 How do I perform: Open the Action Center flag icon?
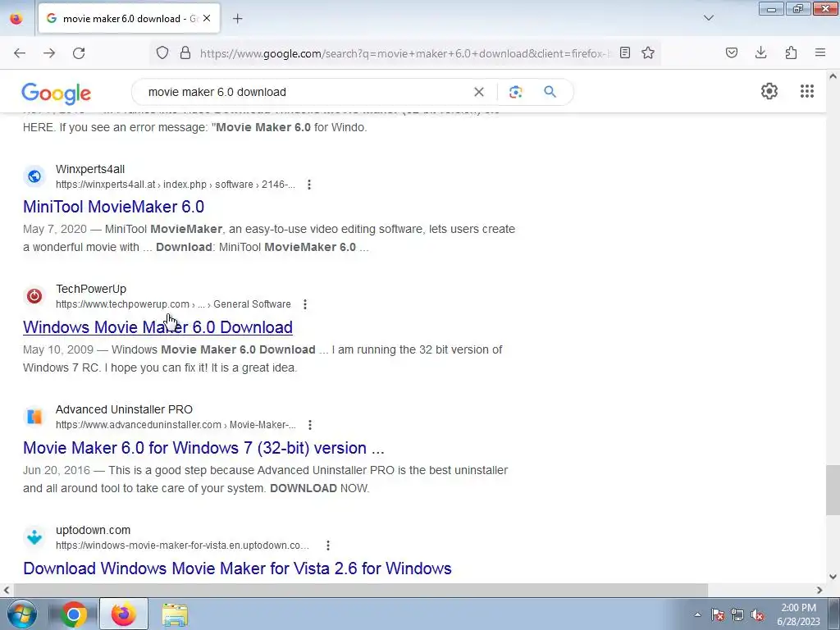tap(717, 614)
